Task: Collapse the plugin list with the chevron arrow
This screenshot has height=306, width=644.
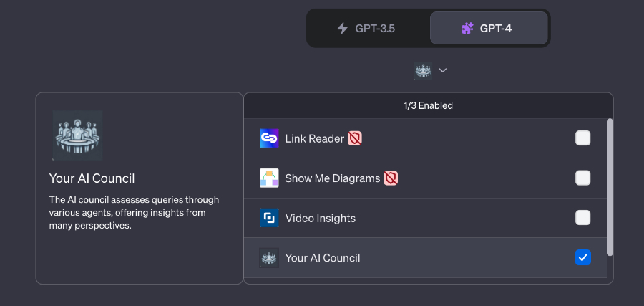Action: [x=442, y=70]
